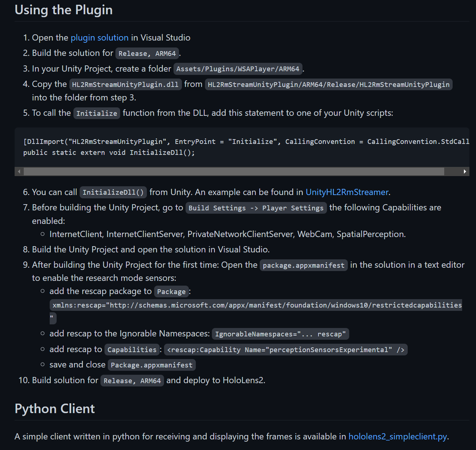Screen dimensions: 476x450
Task: Click the 'Capabilities' inline code
Action: 132,350
